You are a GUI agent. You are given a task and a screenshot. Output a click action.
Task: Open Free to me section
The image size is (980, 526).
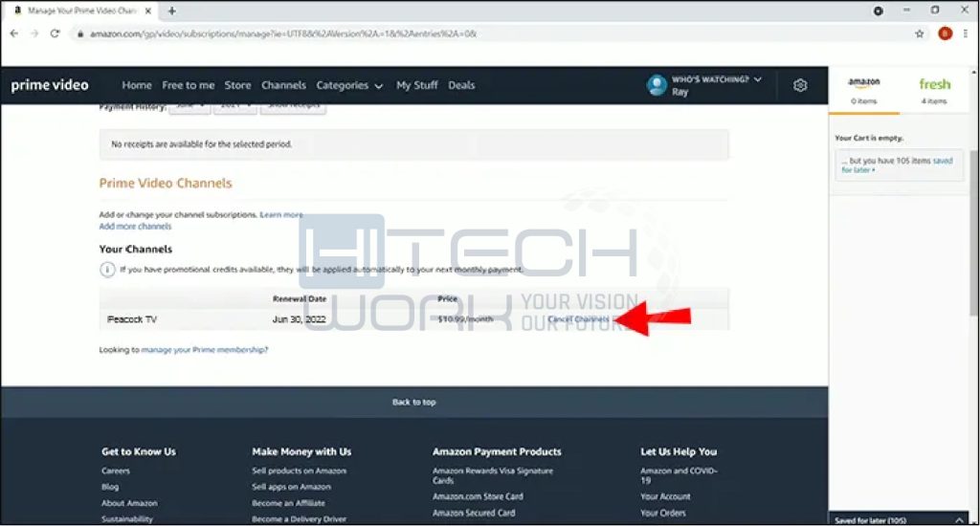point(189,85)
